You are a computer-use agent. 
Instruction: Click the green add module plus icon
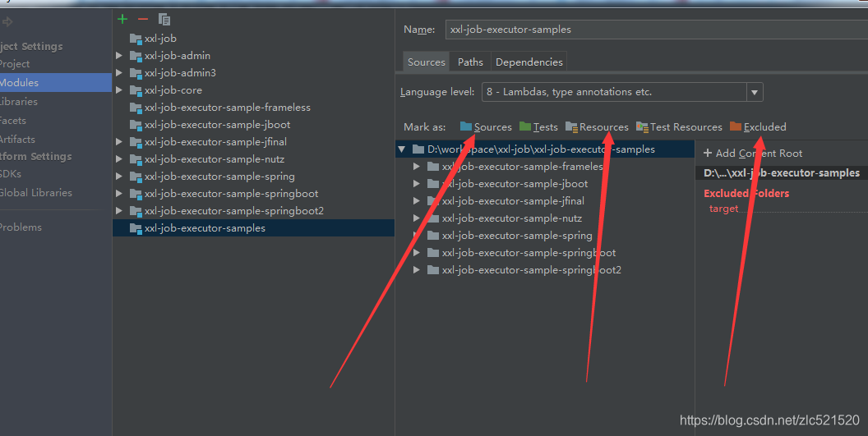tap(122, 20)
